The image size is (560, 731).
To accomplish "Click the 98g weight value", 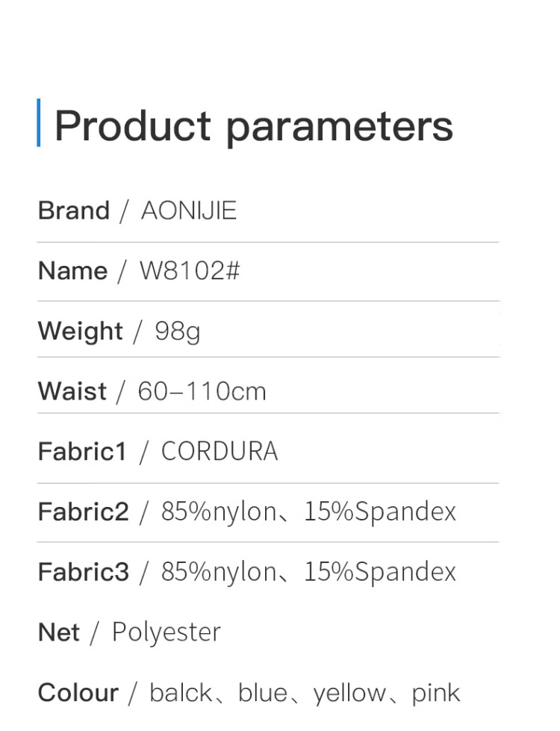I will [x=178, y=332].
